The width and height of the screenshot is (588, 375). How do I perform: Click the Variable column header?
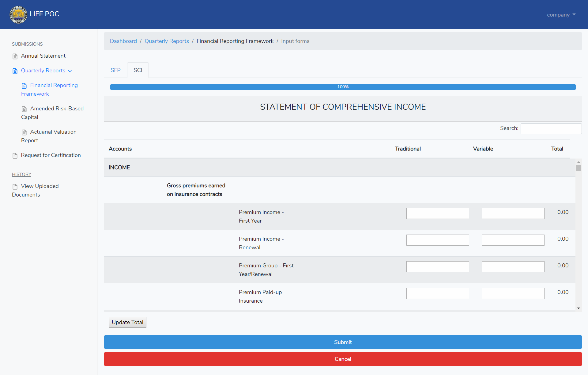[483, 149]
